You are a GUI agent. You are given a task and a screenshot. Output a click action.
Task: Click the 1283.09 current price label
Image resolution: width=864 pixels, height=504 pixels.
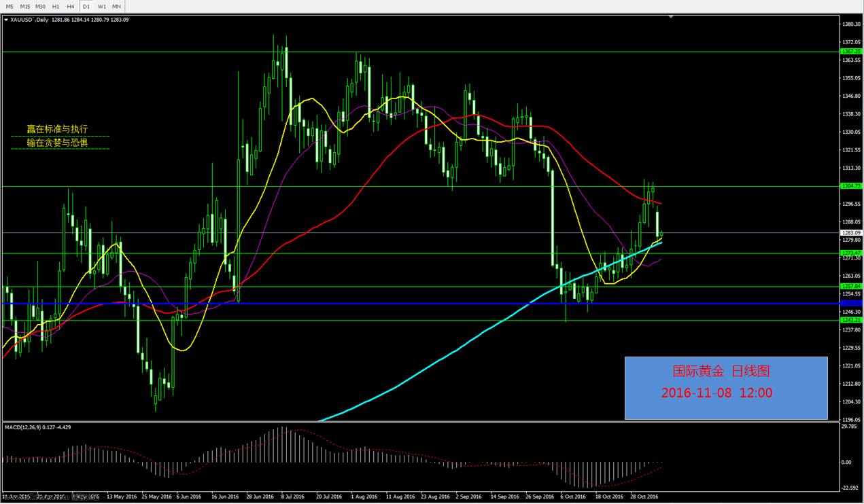(x=851, y=233)
